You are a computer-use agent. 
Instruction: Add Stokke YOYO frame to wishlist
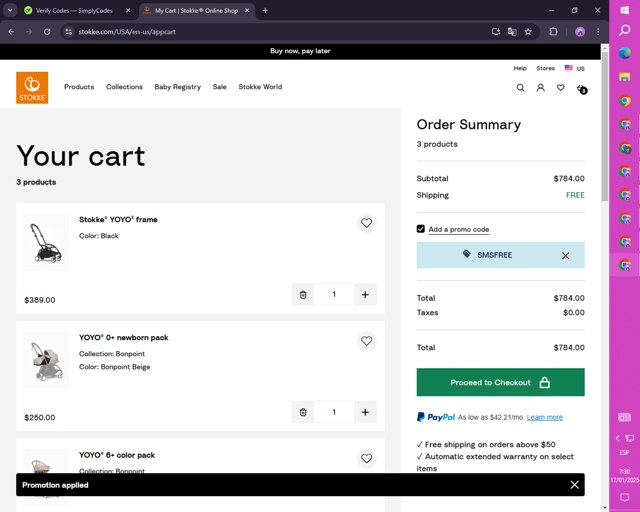click(x=366, y=223)
